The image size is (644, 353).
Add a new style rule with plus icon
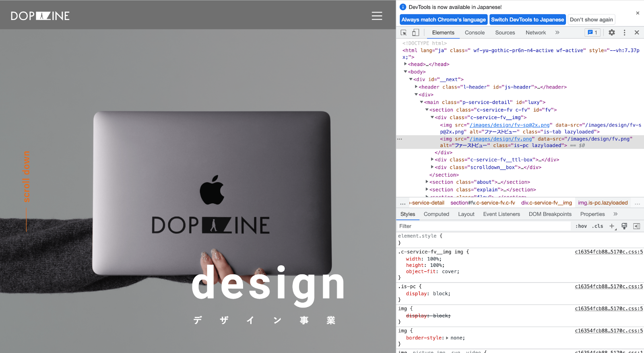click(x=612, y=226)
